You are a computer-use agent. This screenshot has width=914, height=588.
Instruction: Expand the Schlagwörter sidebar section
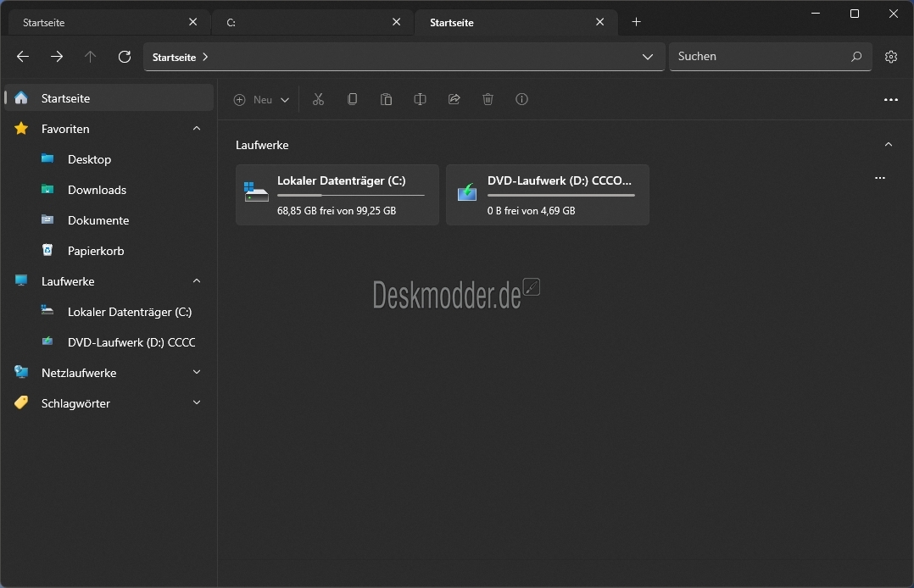click(197, 402)
